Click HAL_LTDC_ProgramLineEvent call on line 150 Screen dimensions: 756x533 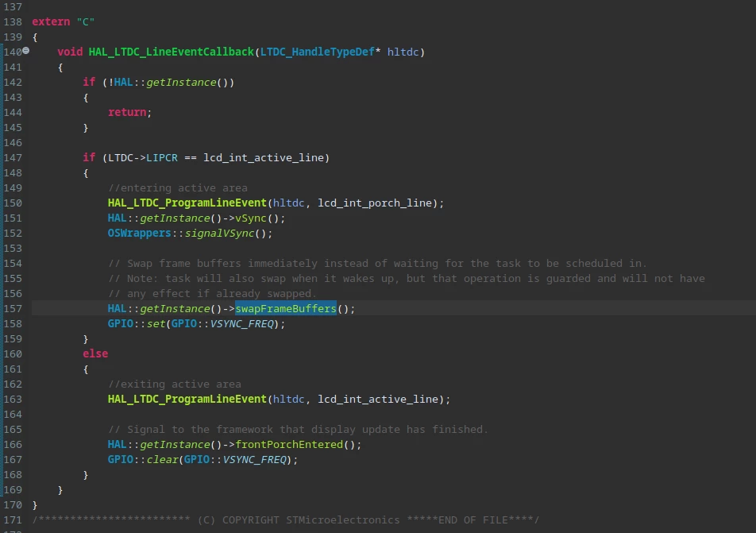pos(187,203)
